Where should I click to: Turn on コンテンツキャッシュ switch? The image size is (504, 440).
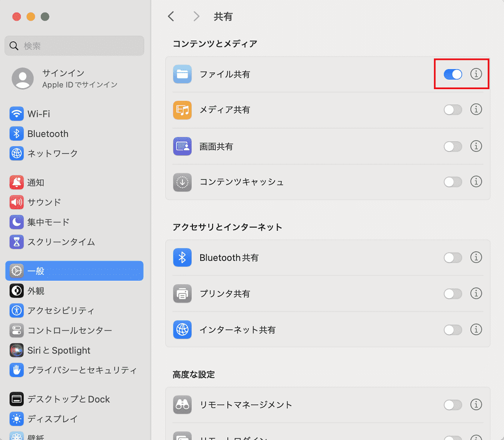point(453,182)
